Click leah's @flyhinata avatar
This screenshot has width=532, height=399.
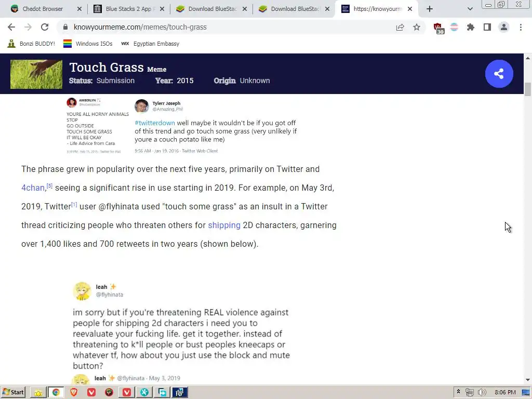[x=82, y=291]
